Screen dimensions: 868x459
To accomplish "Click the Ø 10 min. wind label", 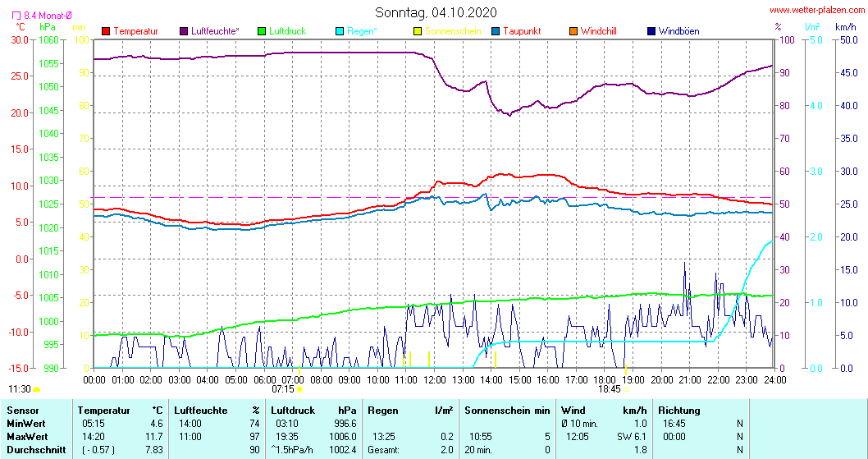I will pyautogui.click(x=579, y=424).
